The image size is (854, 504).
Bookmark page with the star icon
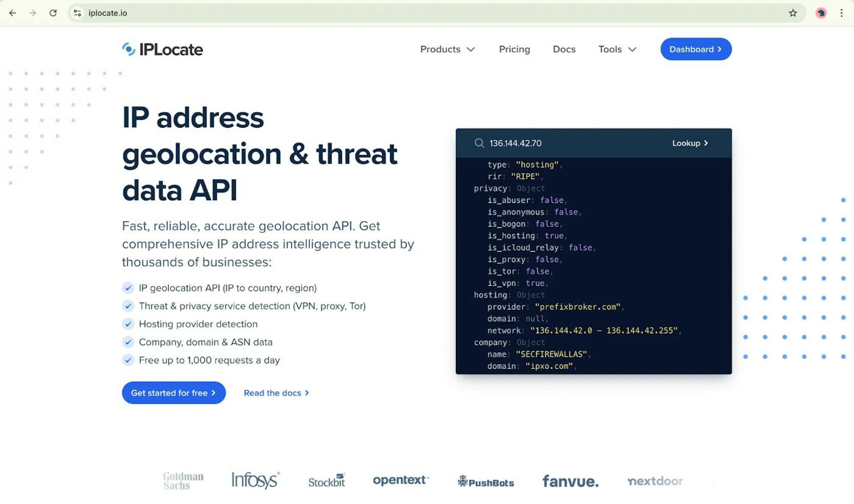tap(793, 13)
